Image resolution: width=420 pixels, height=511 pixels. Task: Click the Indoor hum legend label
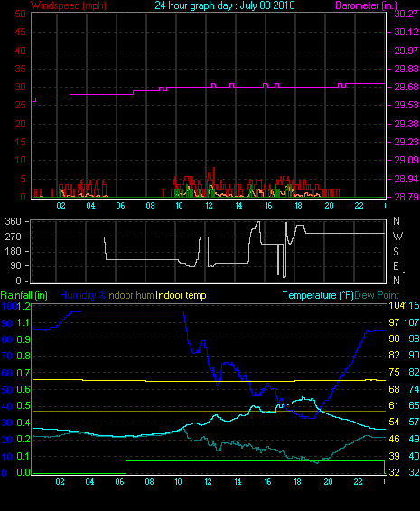[x=130, y=295]
